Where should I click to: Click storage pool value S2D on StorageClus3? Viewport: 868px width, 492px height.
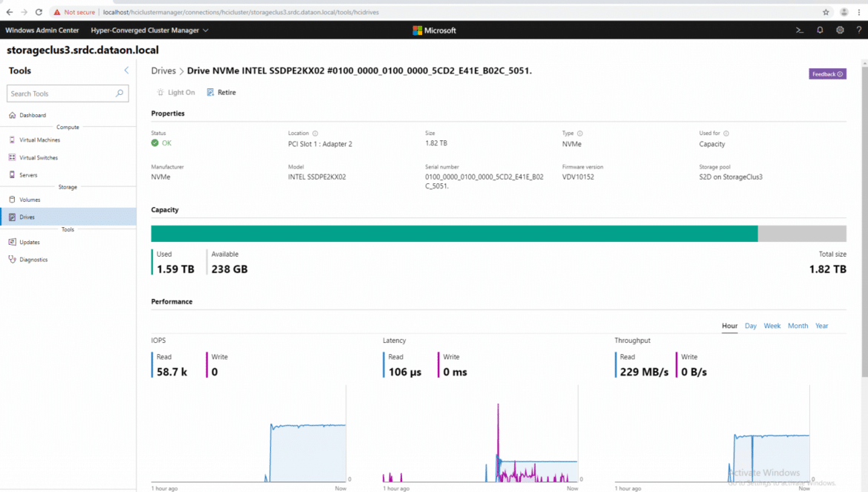click(731, 177)
